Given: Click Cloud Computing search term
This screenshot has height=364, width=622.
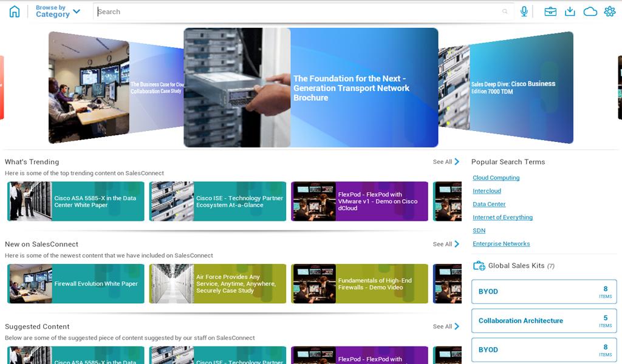Looking at the screenshot, I should [496, 177].
